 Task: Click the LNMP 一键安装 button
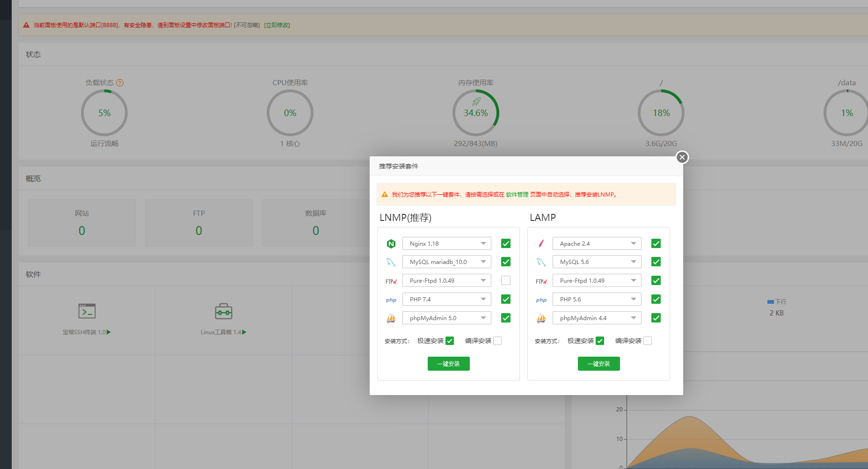click(448, 364)
